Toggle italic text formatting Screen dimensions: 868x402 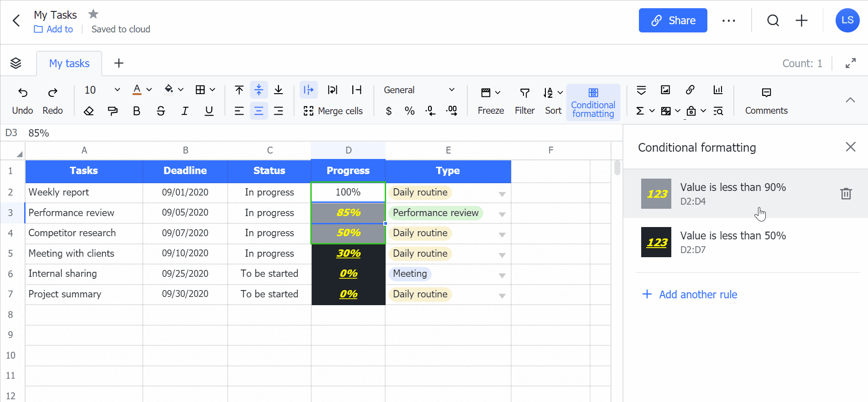pyautogui.click(x=185, y=111)
